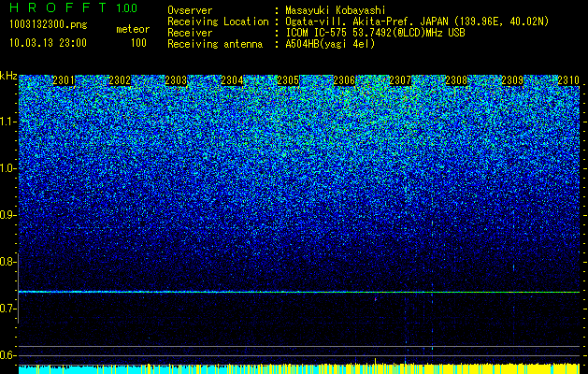The width and height of the screenshot is (588, 374).
Task: Click the Receiving antenna label
Action: tap(215, 44)
